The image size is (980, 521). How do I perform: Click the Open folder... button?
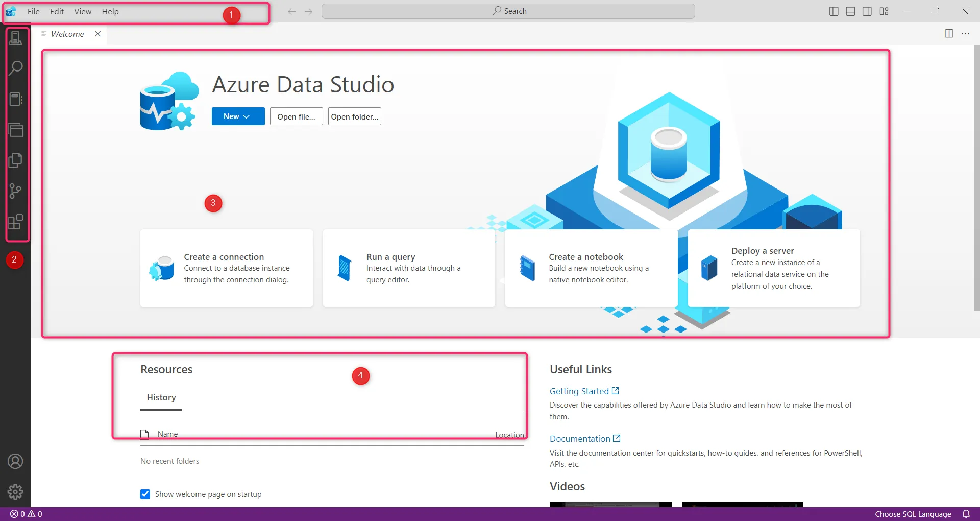tap(355, 116)
